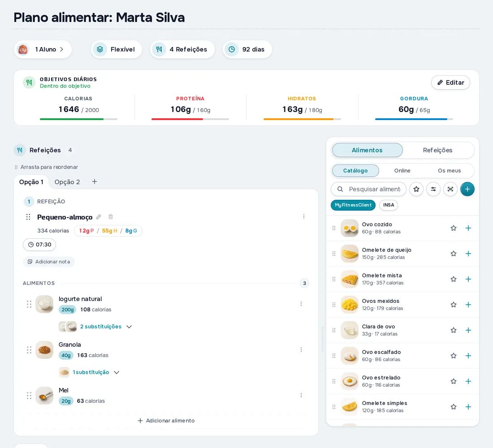Open food filter settings icon
This screenshot has width=493, height=448.
pos(433,189)
